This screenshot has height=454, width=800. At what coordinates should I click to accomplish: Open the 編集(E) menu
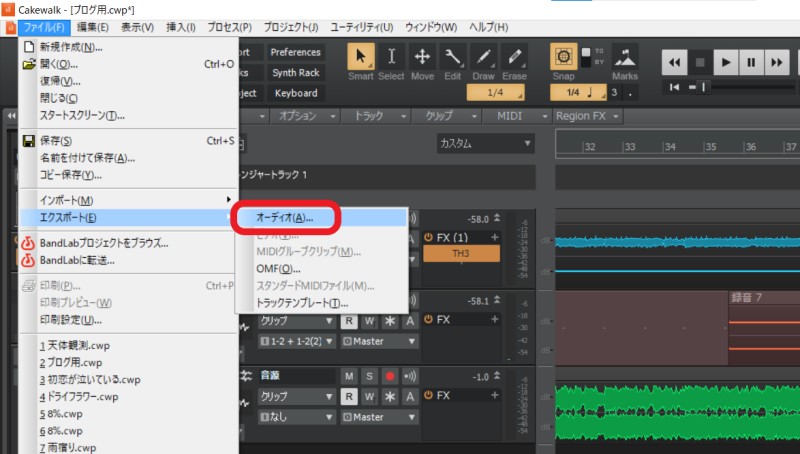92,27
